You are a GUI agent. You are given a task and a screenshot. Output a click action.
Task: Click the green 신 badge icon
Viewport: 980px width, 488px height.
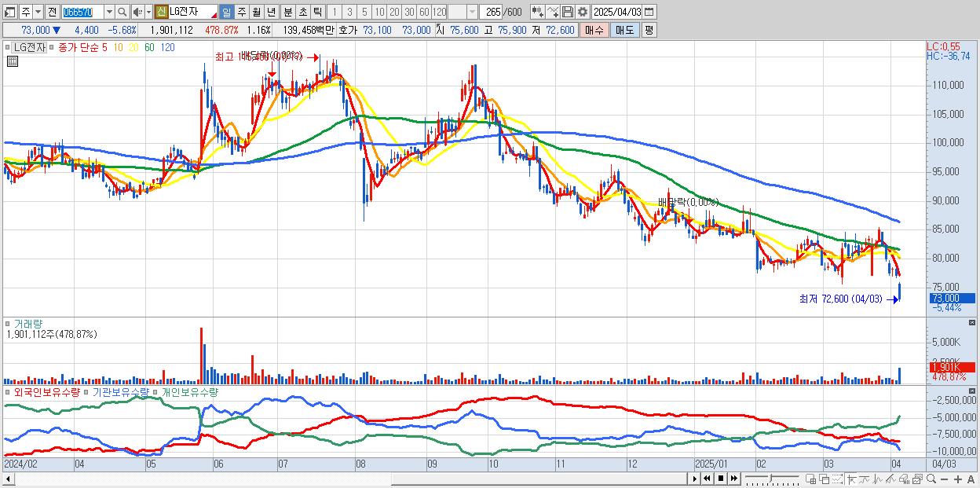(x=160, y=12)
